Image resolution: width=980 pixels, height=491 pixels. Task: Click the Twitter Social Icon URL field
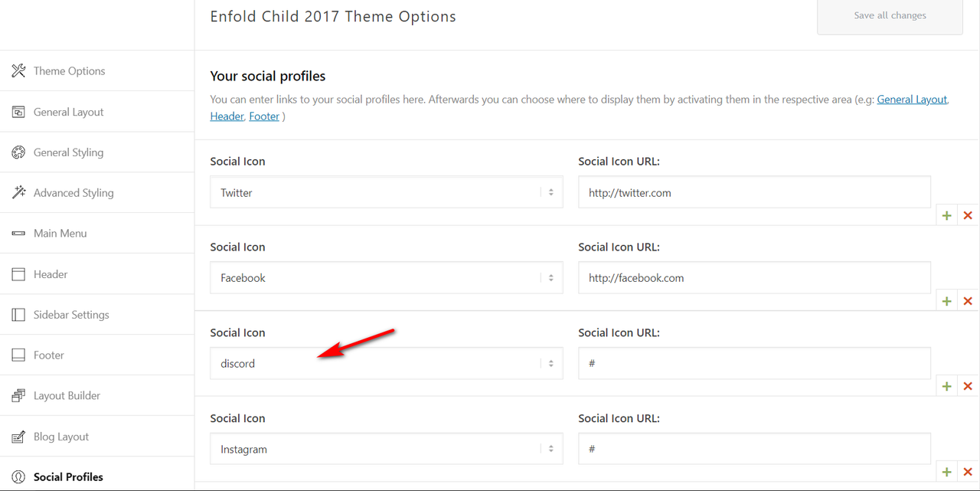point(755,192)
